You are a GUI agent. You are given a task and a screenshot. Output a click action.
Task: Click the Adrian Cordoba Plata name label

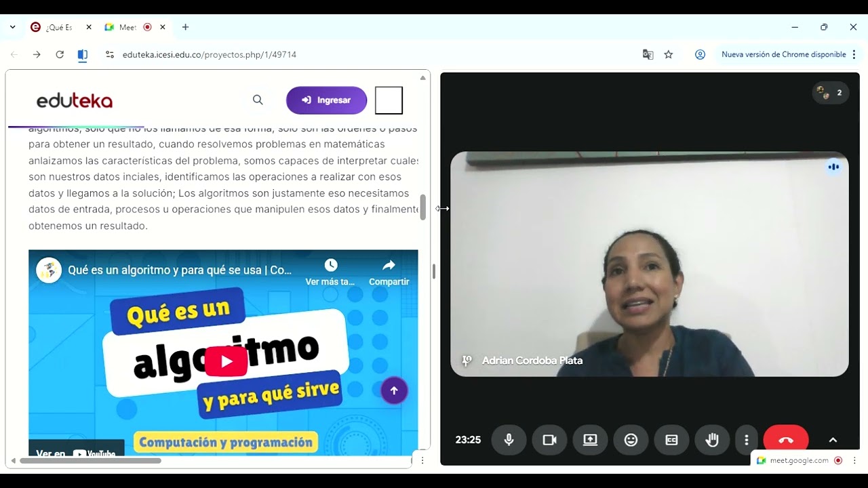pyautogui.click(x=532, y=361)
